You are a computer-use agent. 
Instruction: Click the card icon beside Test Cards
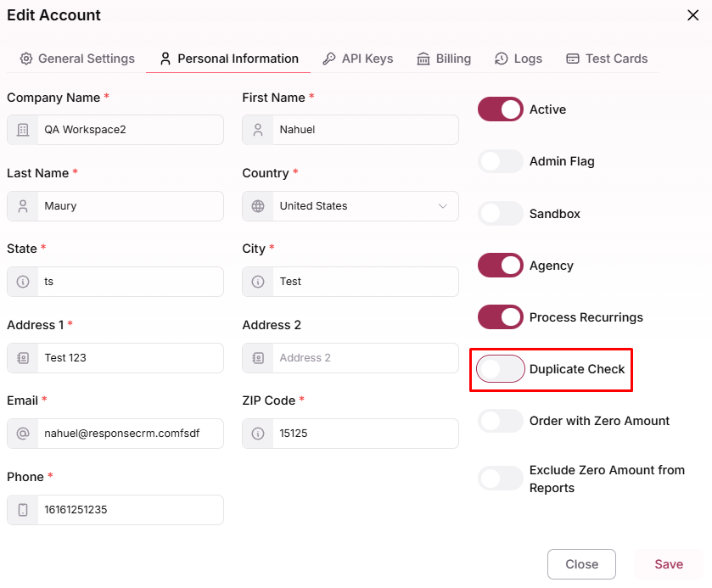click(x=573, y=59)
